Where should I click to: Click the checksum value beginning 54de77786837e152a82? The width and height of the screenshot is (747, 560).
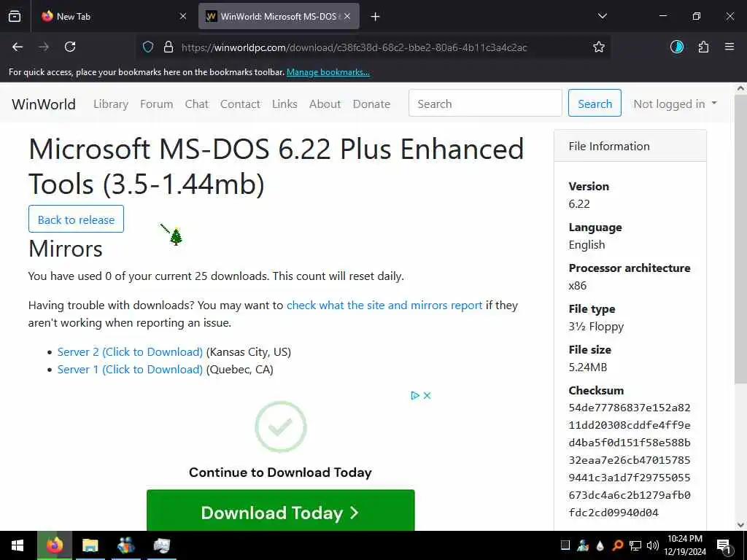630,460
